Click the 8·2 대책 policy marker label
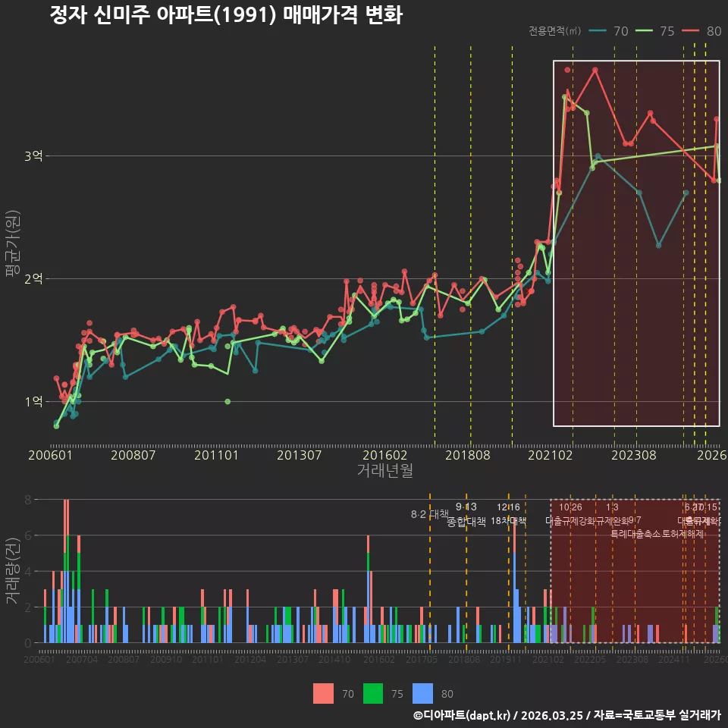The height and width of the screenshot is (728, 728). point(430,514)
